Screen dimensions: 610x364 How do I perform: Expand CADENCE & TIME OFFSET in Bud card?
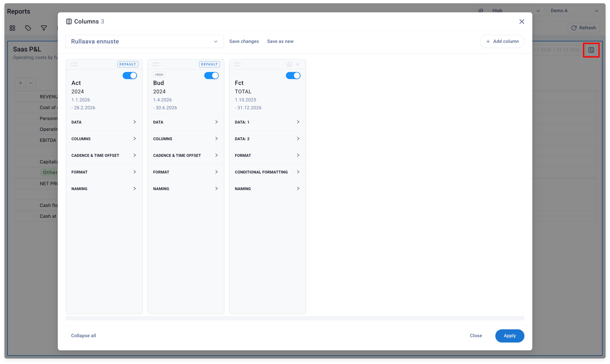186,155
